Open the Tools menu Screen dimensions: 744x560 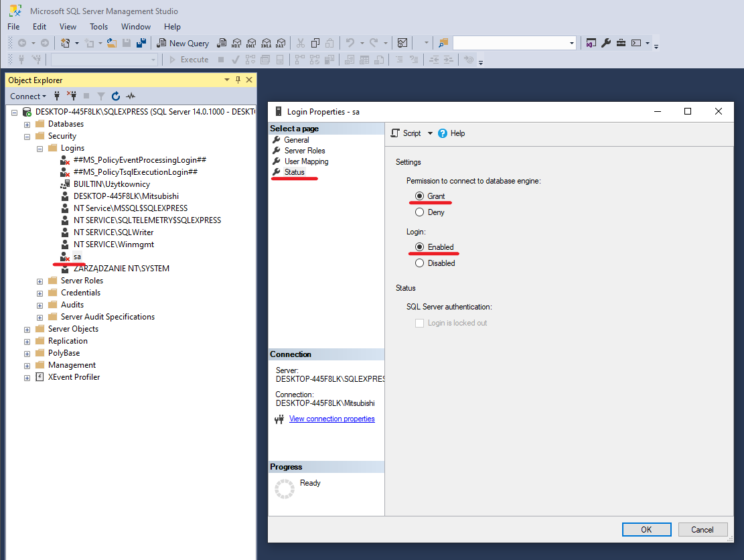click(x=98, y=27)
